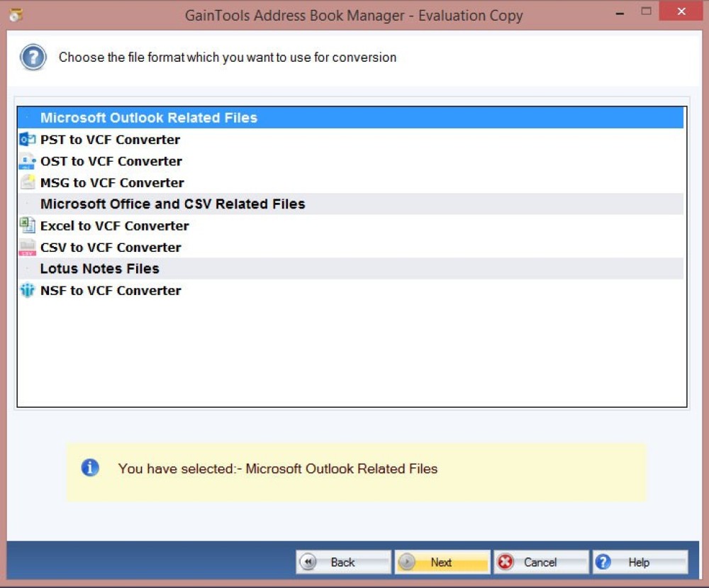Image resolution: width=709 pixels, height=588 pixels.
Task: Pick MSG to VCF Converter entry
Action: (x=112, y=183)
